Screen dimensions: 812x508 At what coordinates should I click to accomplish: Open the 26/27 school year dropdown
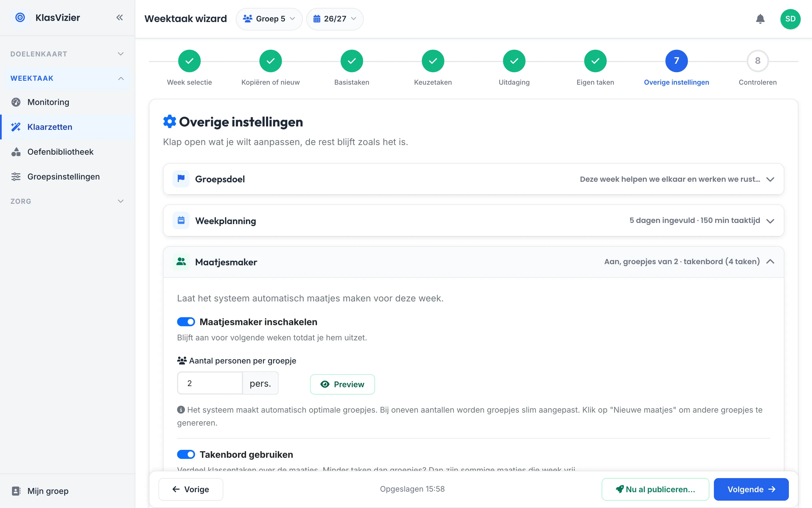pyautogui.click(x=335, y=19)
